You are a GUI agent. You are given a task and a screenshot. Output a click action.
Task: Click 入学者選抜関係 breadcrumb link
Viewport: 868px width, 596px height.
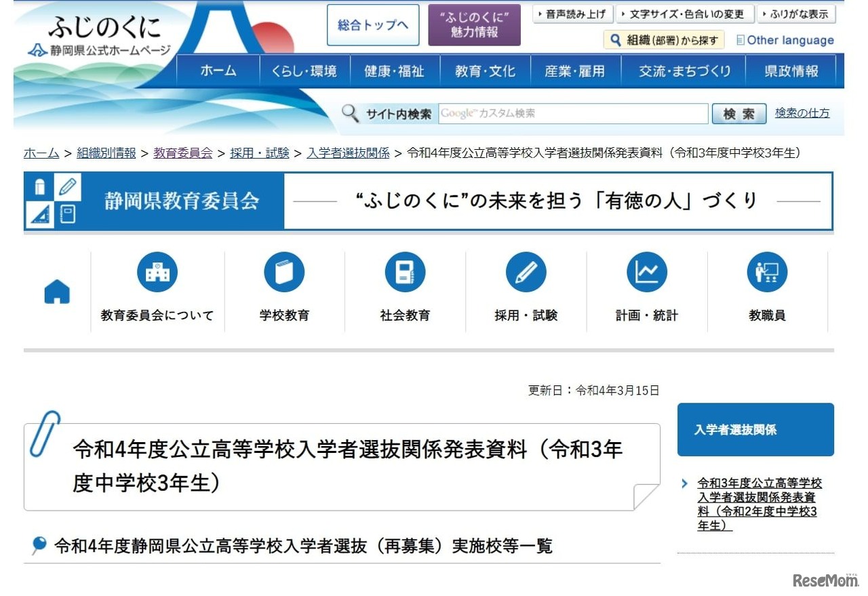click(348, 153)
